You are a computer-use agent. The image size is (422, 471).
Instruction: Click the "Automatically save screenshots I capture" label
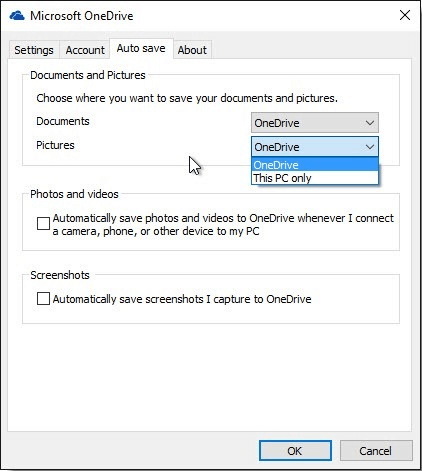pyautogui.click(x=182, y=299)
